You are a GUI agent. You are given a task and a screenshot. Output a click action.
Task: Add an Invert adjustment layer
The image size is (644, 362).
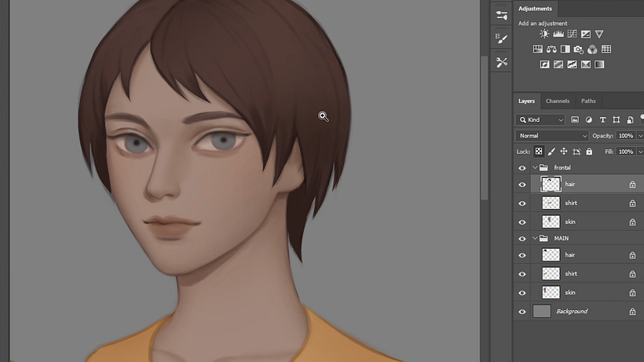coord(544,64)
